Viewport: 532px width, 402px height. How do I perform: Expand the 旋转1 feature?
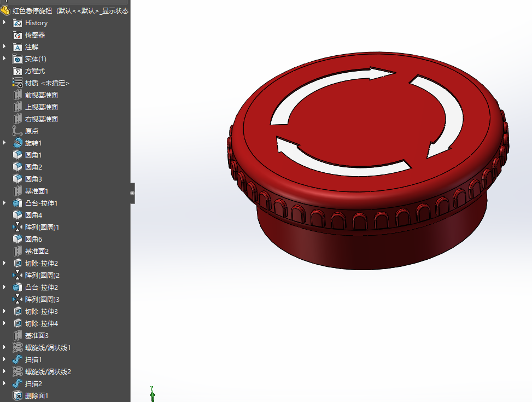4,143
